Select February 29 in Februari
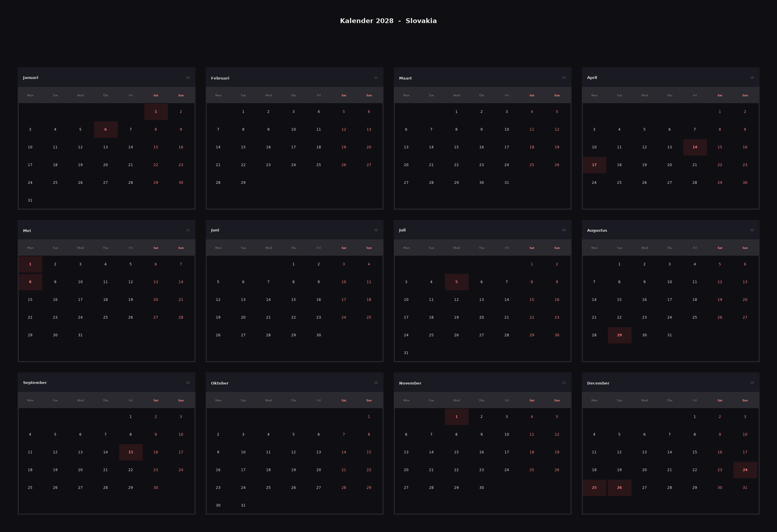 click(x=243, y=182)
